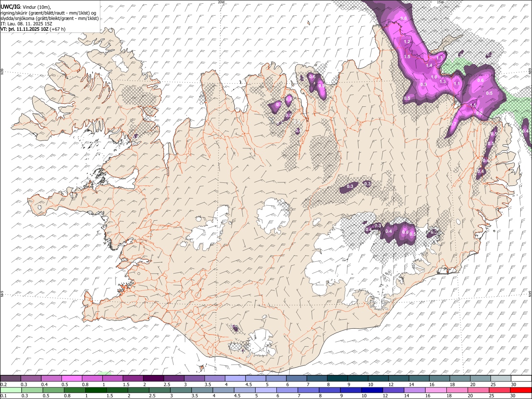Click the 'rigning/skúrir' legend description line
532x399 pixels.
48,13
